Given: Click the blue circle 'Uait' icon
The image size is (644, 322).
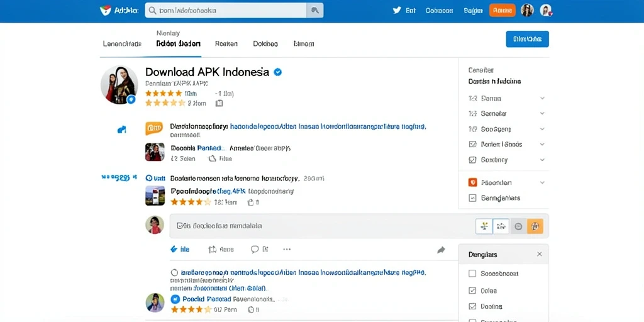Looking at the screenshot, I should 149,178.
